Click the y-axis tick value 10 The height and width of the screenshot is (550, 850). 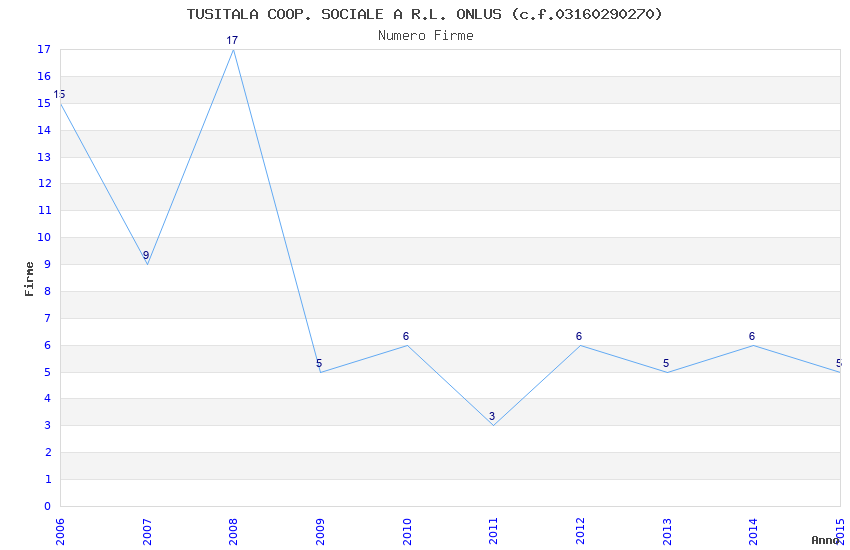[x=44, y=237]
